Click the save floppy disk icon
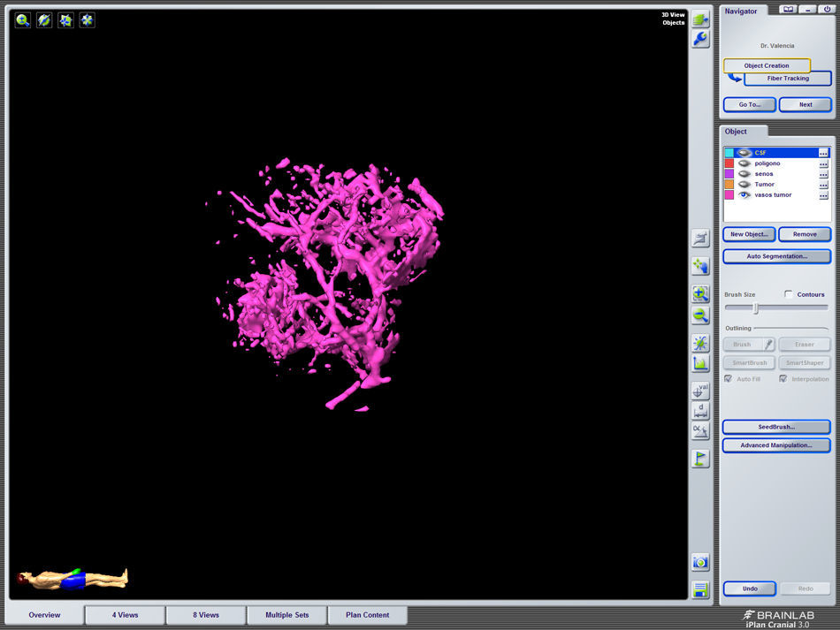 point(700,589)
